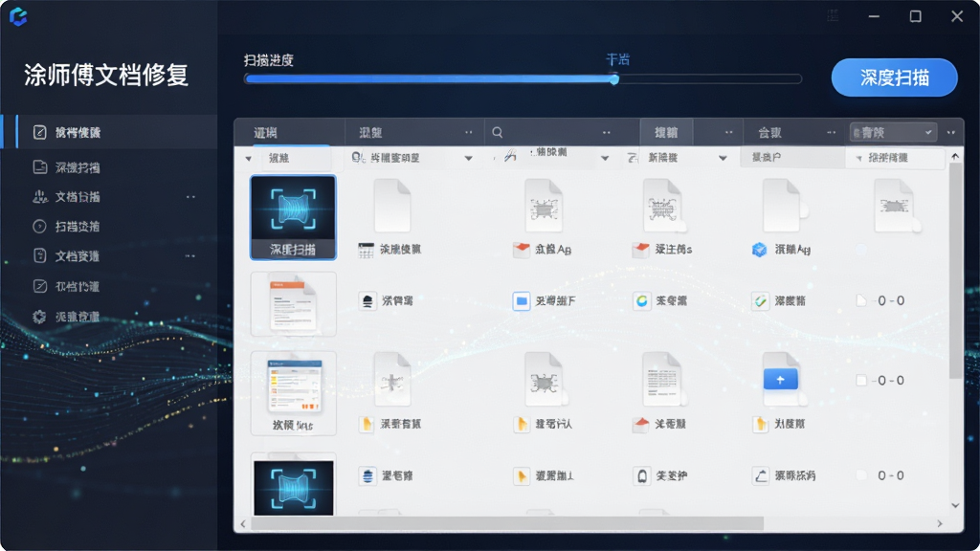
Task: Click the filled blue part of the 扫描进度 bar
Action: click(x=430, y=79)
